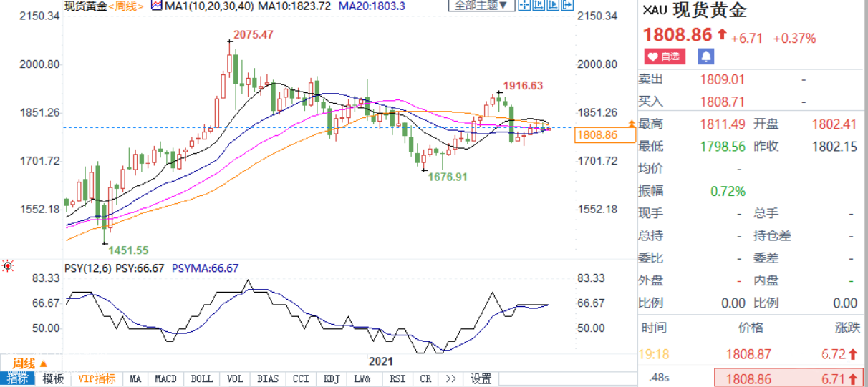The height and width of the screenshot is (387, 868).
Task: Click the fit-width range icon beside crosshair
Action: coord(539,6)
